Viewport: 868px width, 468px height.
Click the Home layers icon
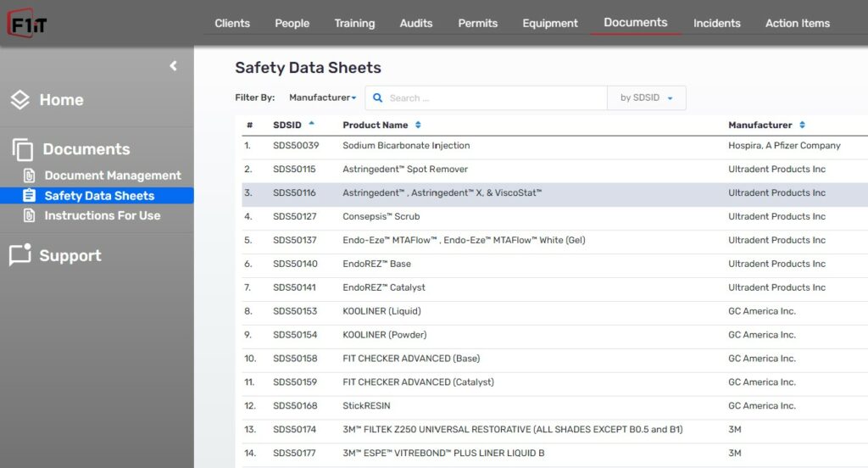coord(20,100)
